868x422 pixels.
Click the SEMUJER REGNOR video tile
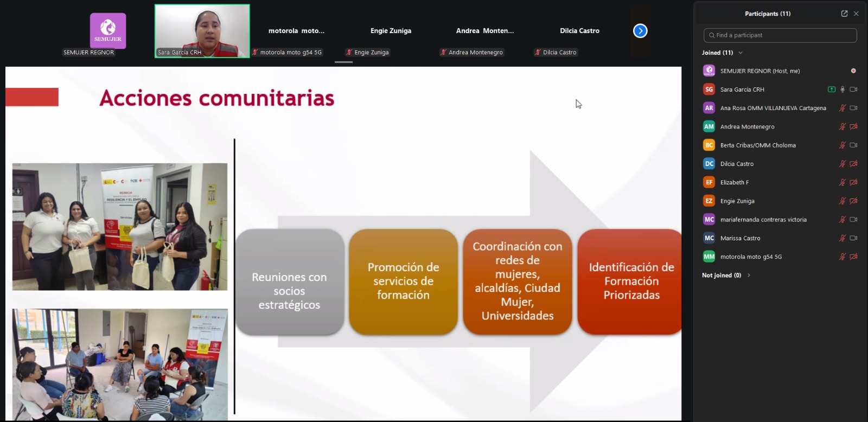point(107,31)
